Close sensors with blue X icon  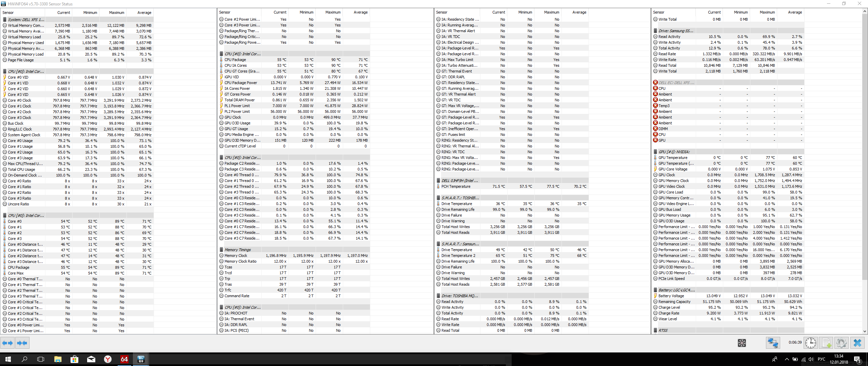point(857,343)
